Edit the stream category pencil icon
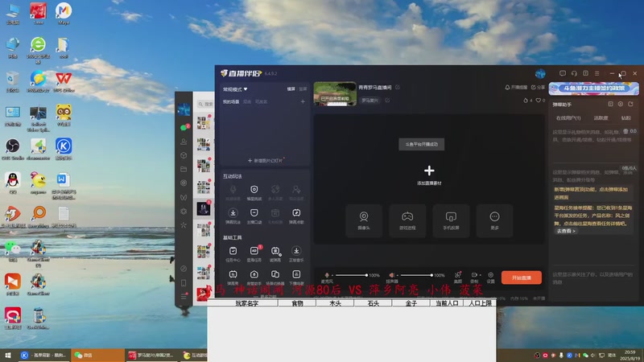The height and width of the screenshot is (362, 644). [387, 100]
